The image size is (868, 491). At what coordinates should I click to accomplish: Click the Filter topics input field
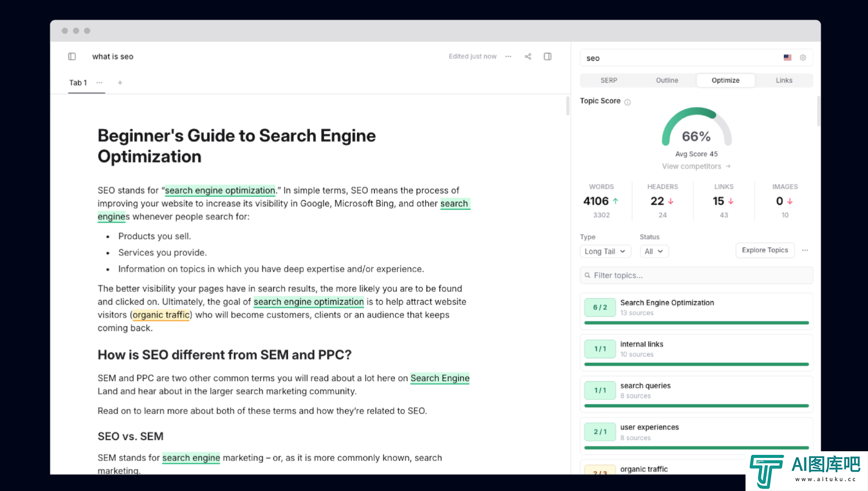[x=696, y=275]
